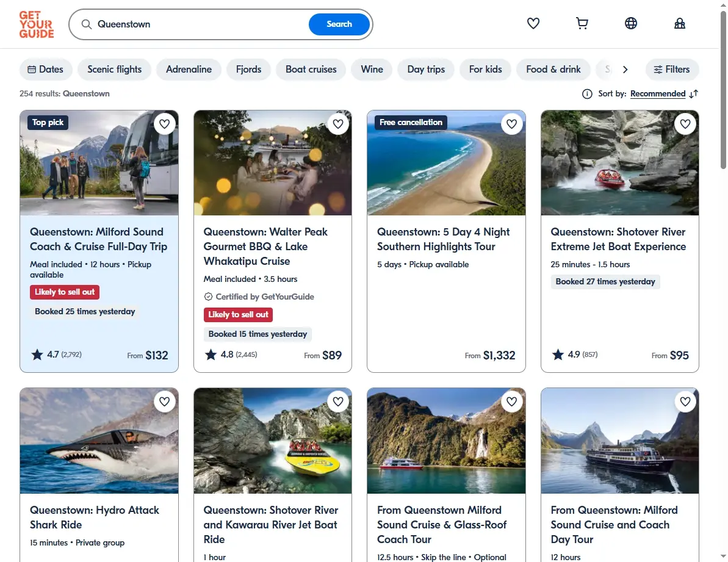Open the profile account icon

(679, 23)
